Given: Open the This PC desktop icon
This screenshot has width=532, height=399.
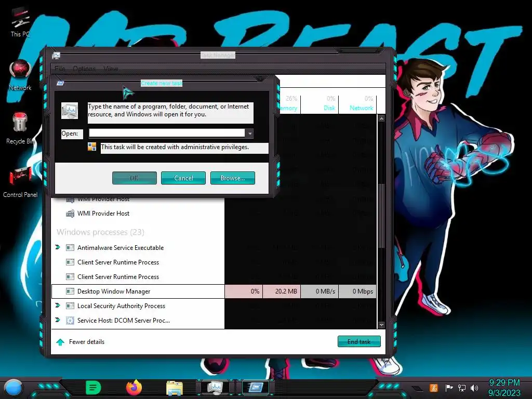Looking at the screenshot, I should coord(20,22).
